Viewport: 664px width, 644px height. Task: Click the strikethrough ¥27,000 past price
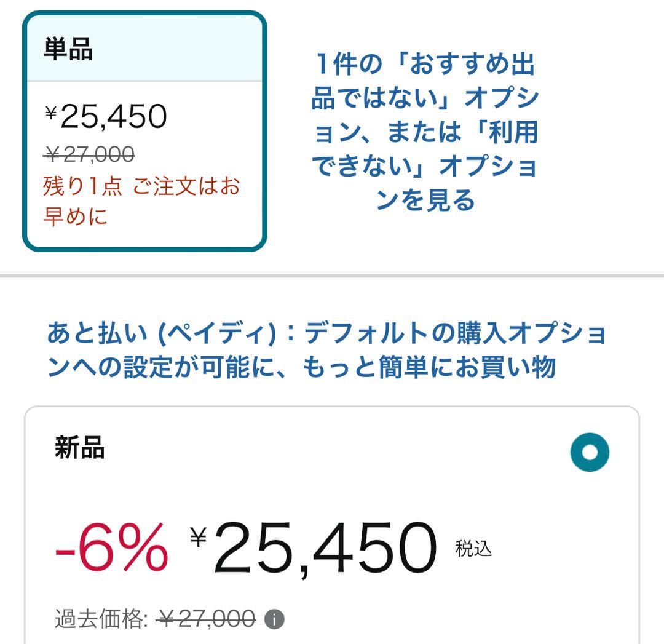click(205, 619)
